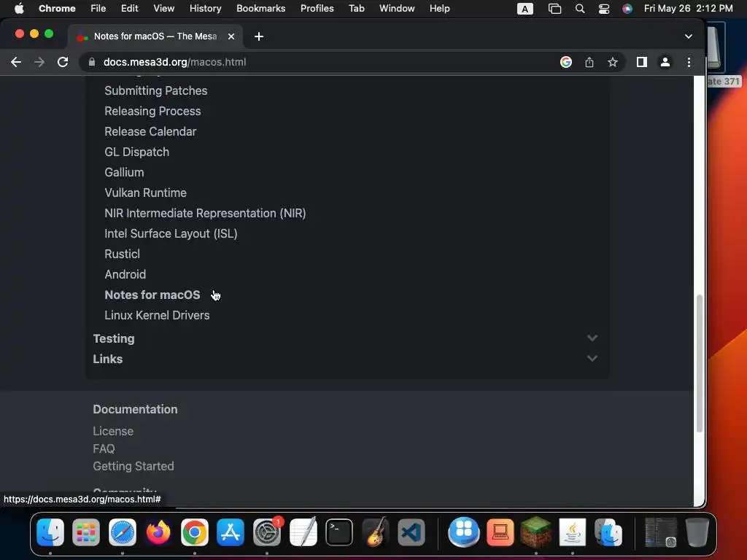This screenshot has height=560, width=747.
Task: Open Vulkan Runtime page
Action: (x=145, y=192)
